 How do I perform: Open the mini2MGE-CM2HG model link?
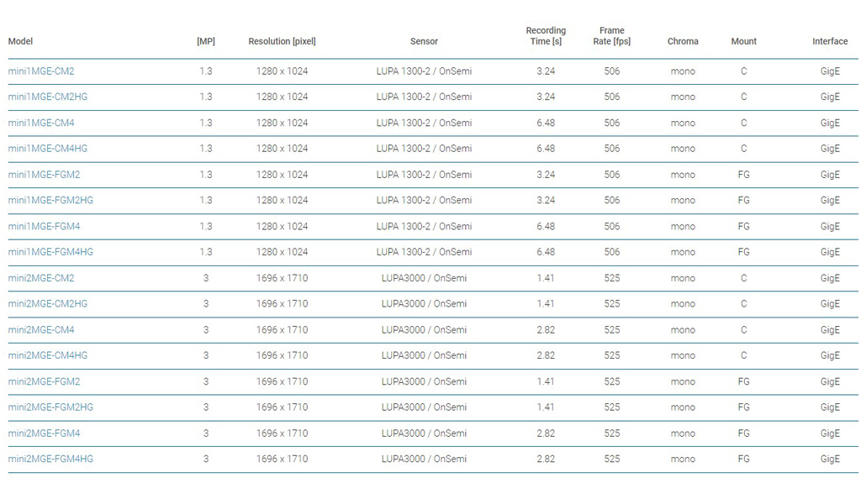(x=48, y=304)
